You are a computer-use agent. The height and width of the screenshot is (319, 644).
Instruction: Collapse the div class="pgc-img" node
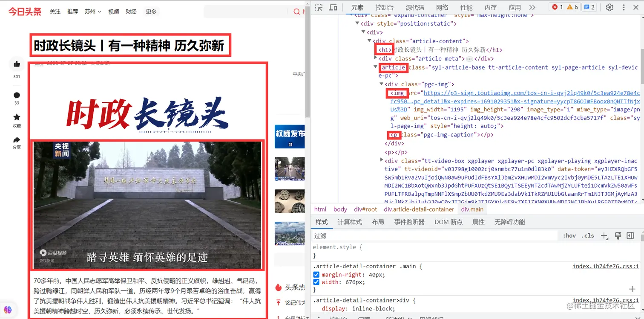point(382,84)
